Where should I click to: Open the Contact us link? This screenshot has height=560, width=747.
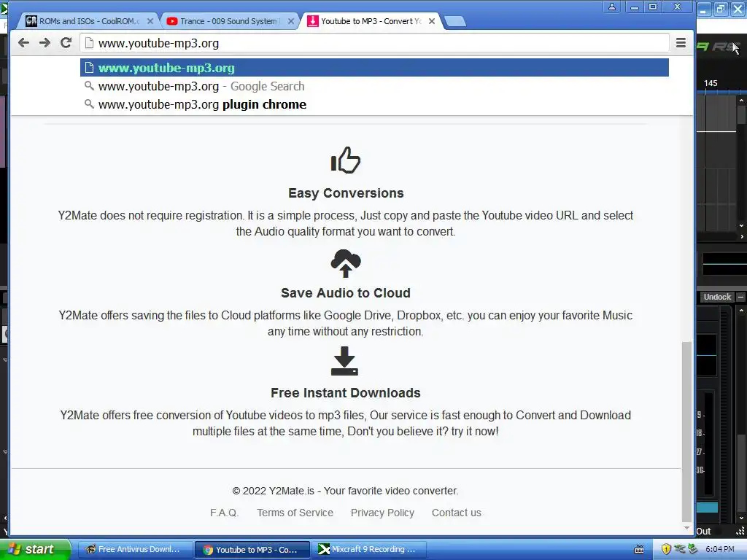click(x=457, y=513)
